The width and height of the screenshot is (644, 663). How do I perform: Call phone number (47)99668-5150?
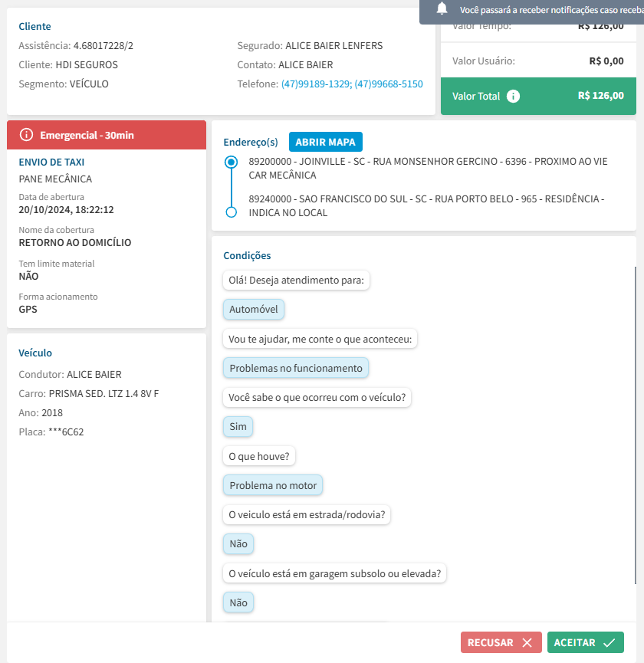(x=389, y=84)
